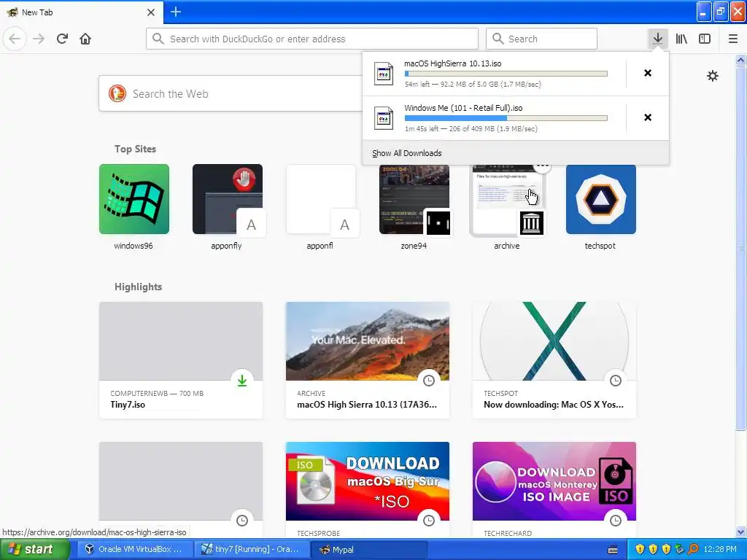
Task: Click the Top Sites heading
Action: coord(135,149)
